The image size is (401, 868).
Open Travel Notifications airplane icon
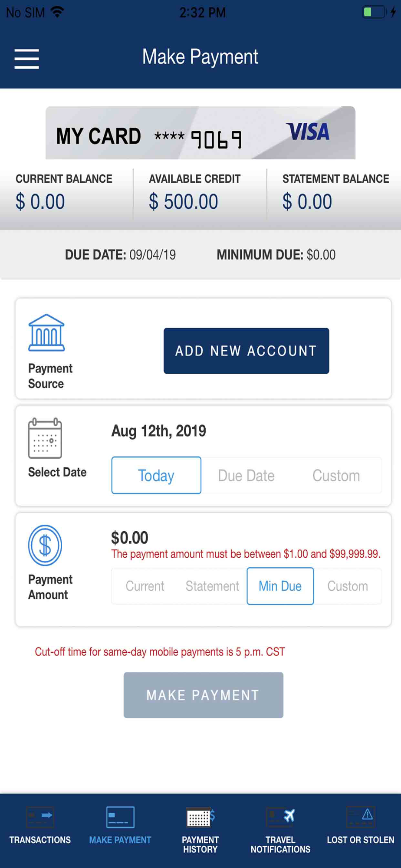[280, 817]
